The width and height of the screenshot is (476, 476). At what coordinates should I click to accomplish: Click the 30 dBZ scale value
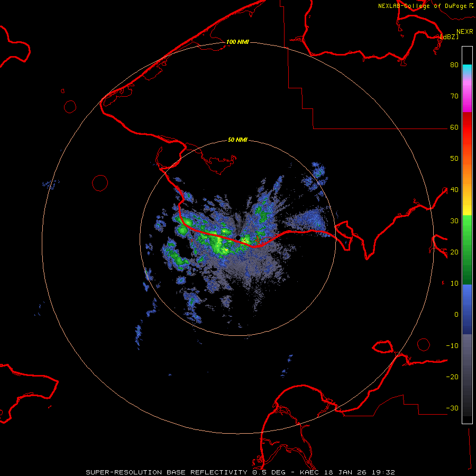click(x=454, y=221)
